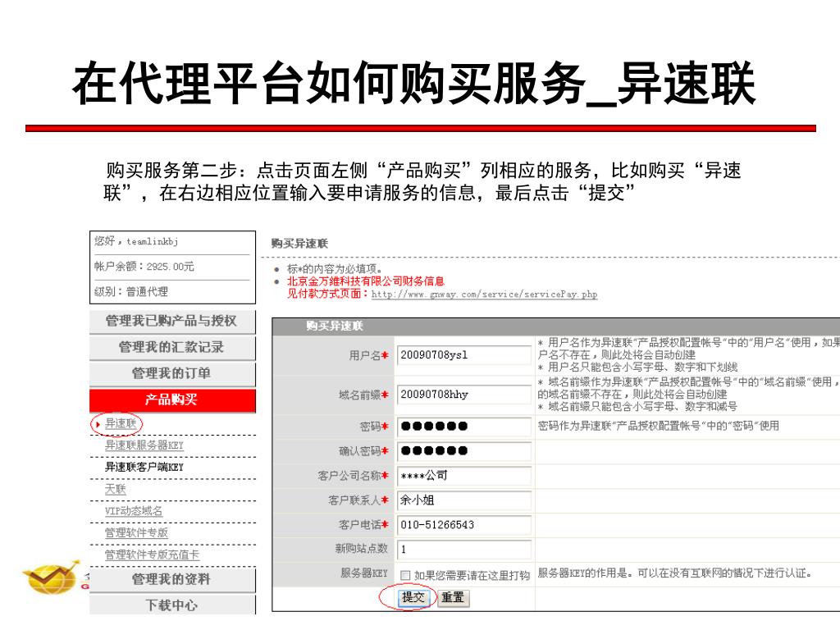Open the 管理软件专版充值卡 link
Screen dimensions: 840x630
152,555
